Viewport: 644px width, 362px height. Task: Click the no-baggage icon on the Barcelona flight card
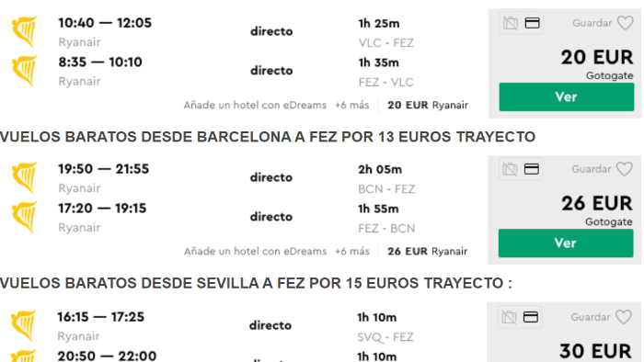click(x=510, y=169)
